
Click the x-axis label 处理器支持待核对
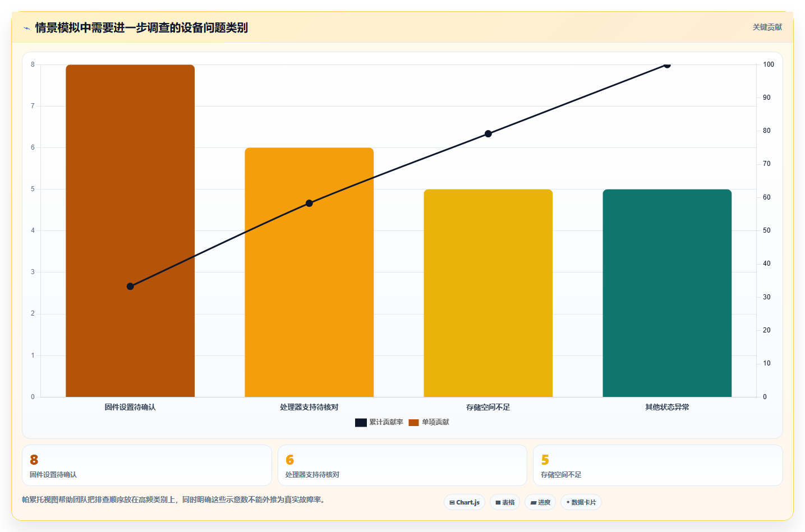click(309, 407)
